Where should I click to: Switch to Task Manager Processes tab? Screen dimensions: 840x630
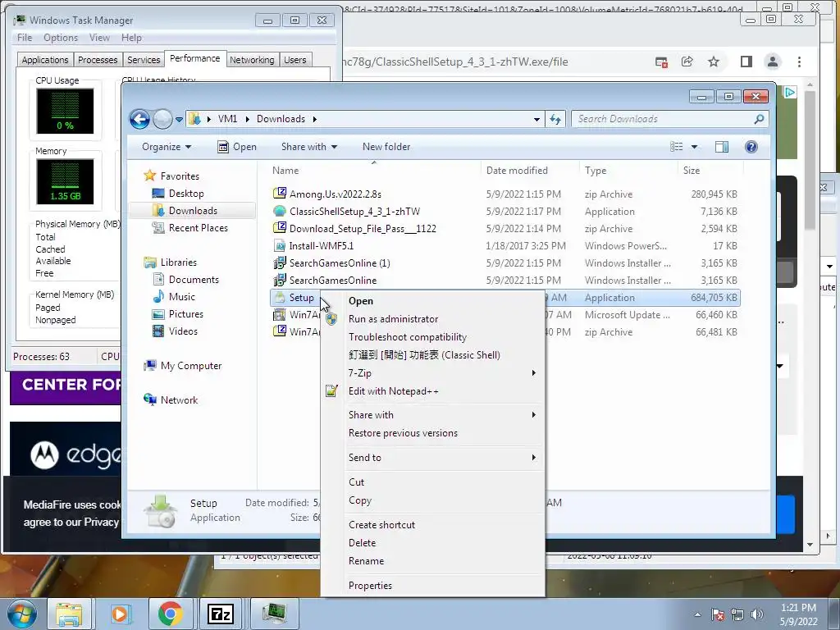98,60
